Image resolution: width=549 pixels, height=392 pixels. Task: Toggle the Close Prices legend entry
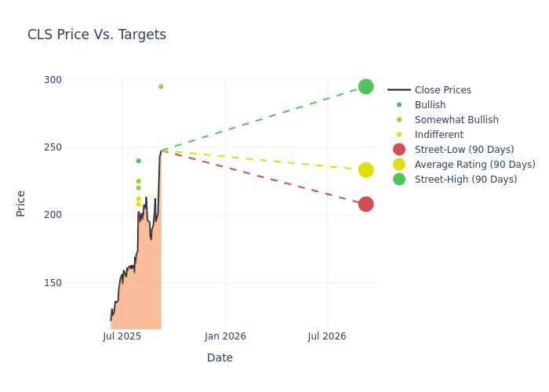point(429,90)
